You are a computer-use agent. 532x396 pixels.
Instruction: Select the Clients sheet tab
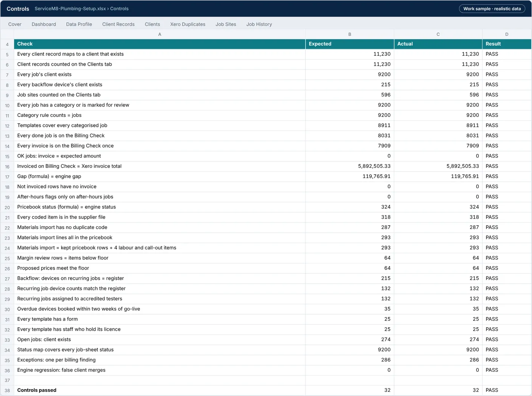[152, 24]
